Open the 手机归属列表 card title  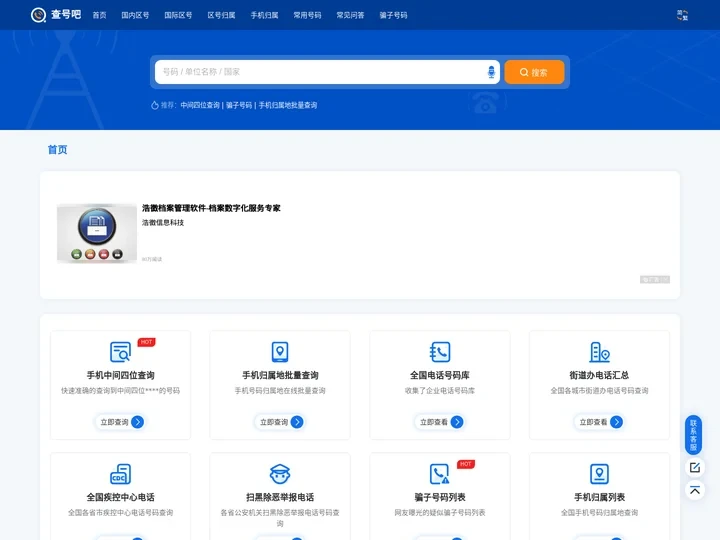(x=599, y=497)
